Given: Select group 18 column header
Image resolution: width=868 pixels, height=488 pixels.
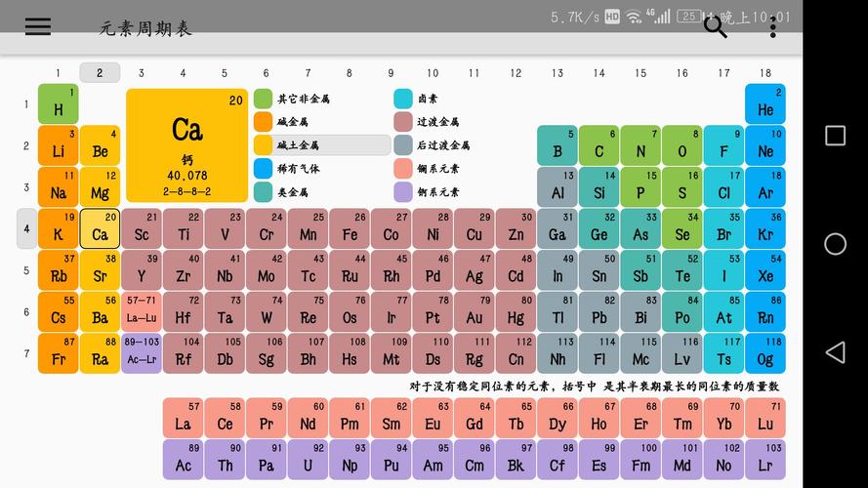Looking at the screenshot, I should click(x=765, y=72).
